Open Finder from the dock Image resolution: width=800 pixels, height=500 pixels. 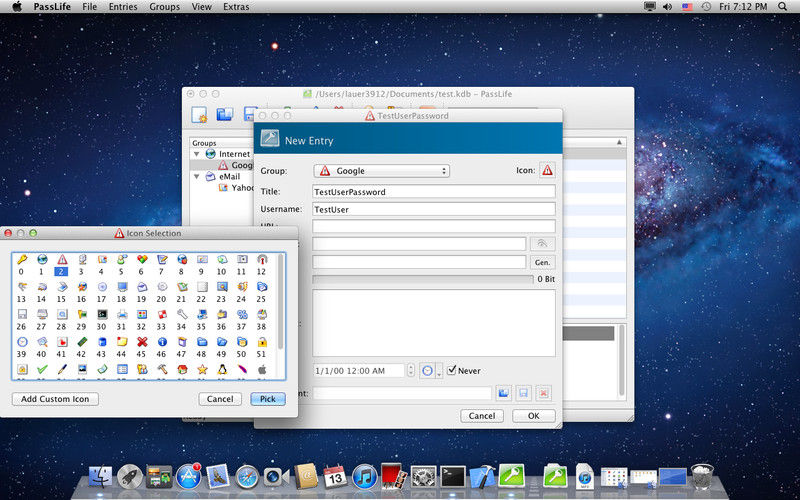click(101, 476)
